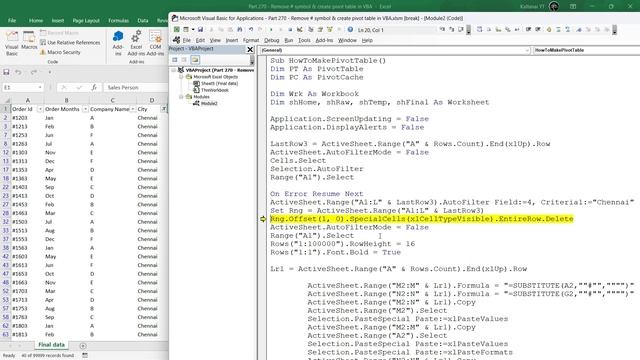Open the Tools menu in VBA editor
This screenshot has height=360, width=640.
304,40
